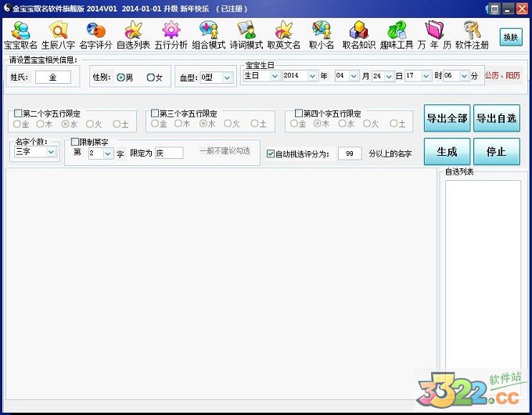Close the 金宝宝取名软件 window

pos(522,9)
